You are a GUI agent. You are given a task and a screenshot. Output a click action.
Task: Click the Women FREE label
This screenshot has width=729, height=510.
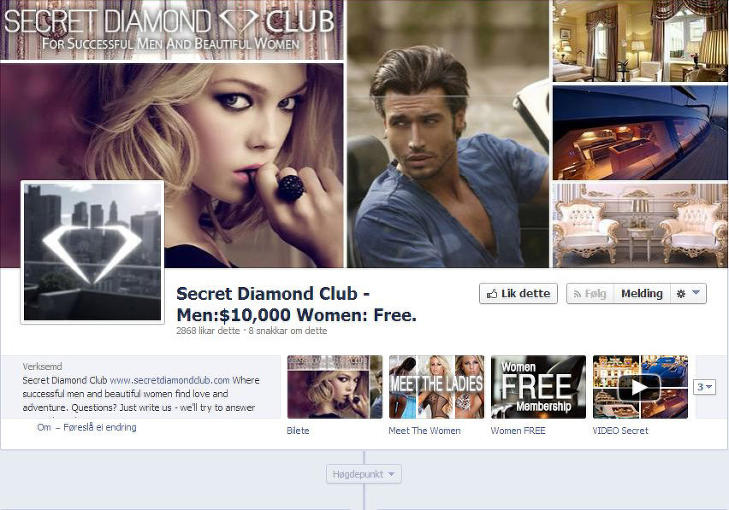coord(518,431)
